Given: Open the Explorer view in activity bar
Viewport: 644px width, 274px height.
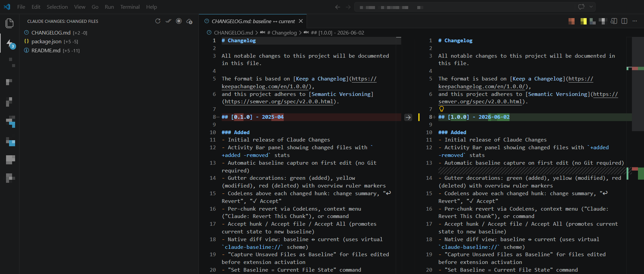Looking at the screenshot, I should pyautogui.click(x=9, y=23).
